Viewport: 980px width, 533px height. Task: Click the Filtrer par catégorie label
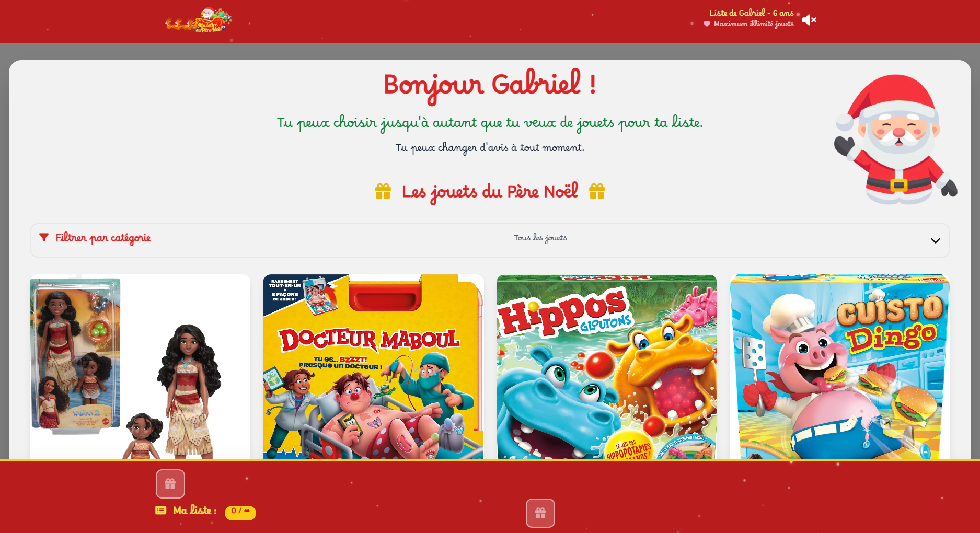pos(103,238)
